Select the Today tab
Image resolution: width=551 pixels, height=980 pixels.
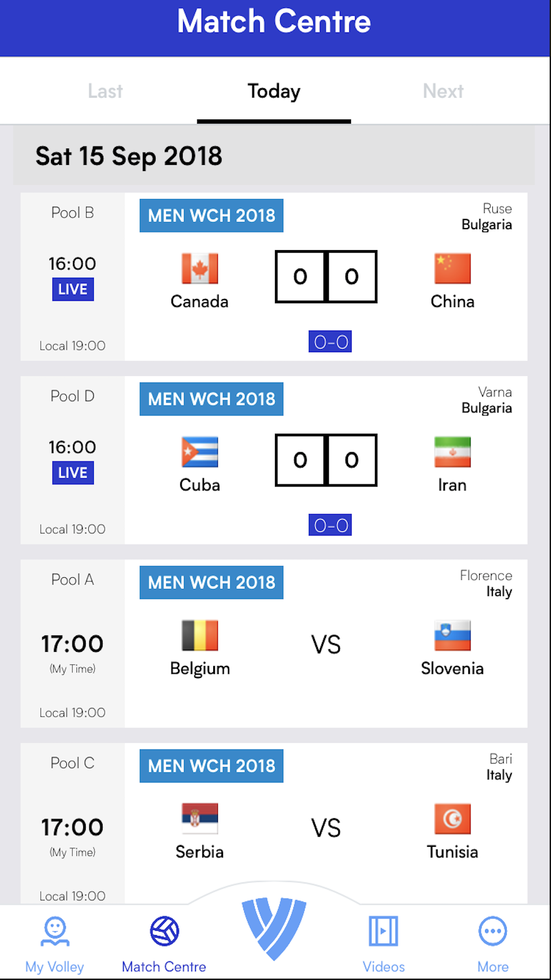click(274, 91)
